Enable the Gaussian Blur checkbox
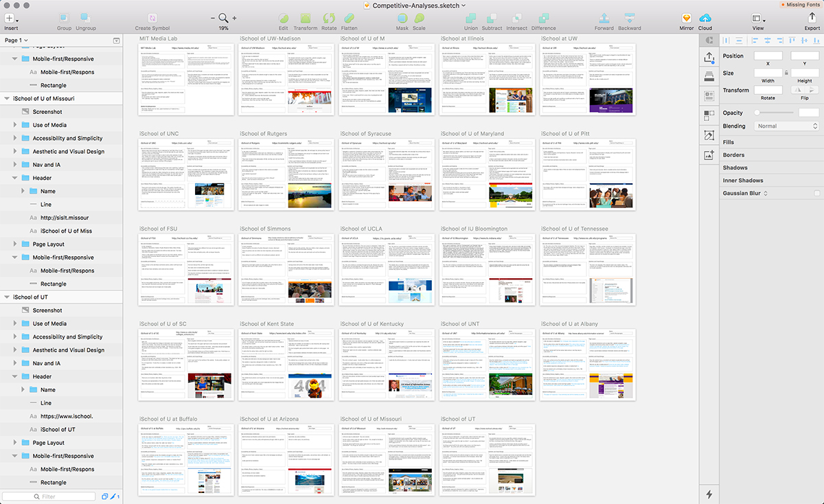This screenshot has height=504, width=824. pos(816,194)
